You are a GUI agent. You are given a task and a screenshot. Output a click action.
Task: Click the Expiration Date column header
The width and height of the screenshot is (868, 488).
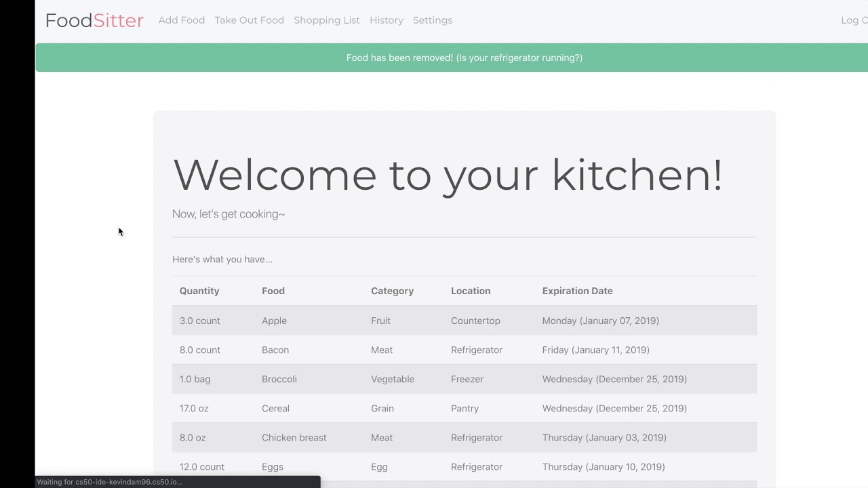577,291
